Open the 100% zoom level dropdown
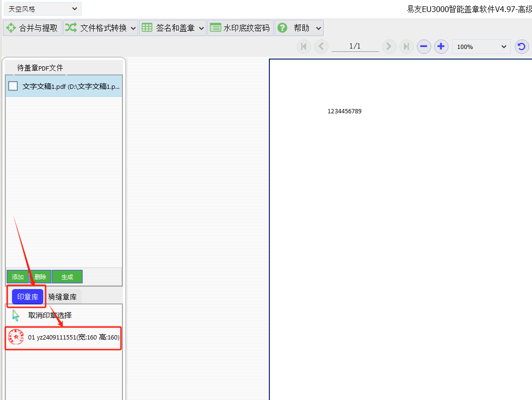Image resolution: width=532 pixels, height=400 pixels. (482, 47)
